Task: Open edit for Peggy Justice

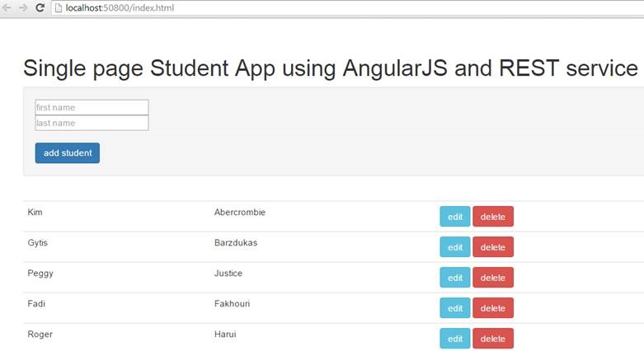Action: 454,278
